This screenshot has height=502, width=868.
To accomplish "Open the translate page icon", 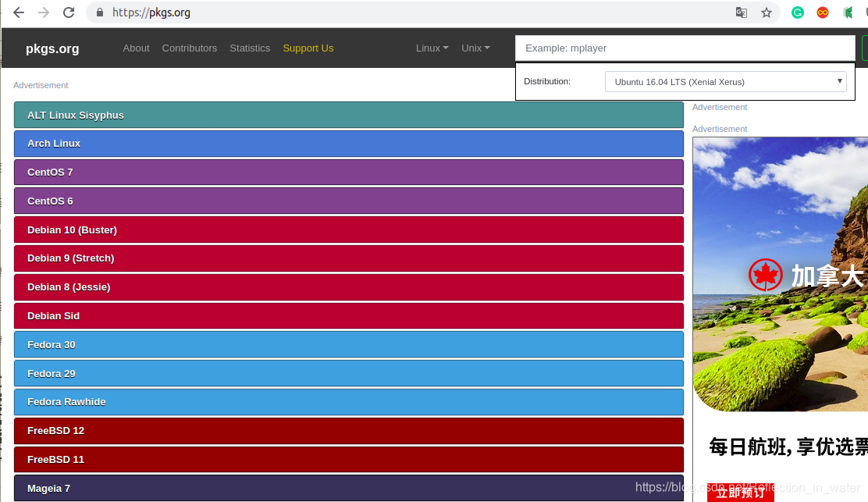I will [742, 12].
